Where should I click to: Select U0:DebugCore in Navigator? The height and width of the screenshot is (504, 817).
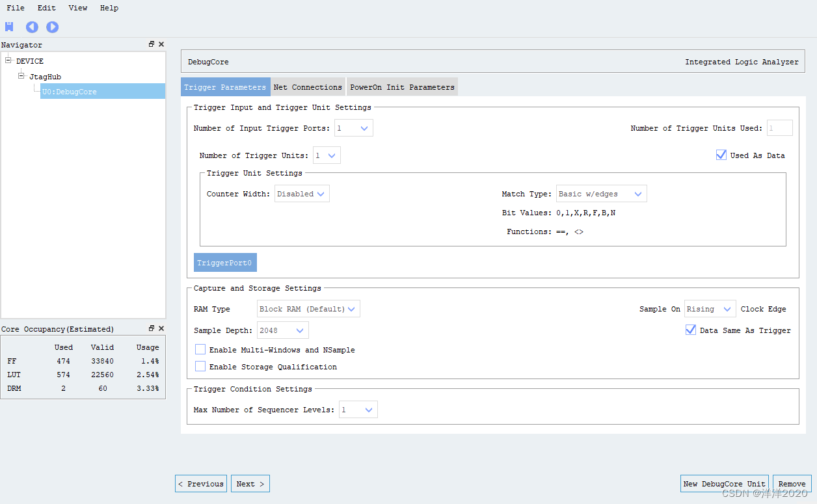pos(103,91)
